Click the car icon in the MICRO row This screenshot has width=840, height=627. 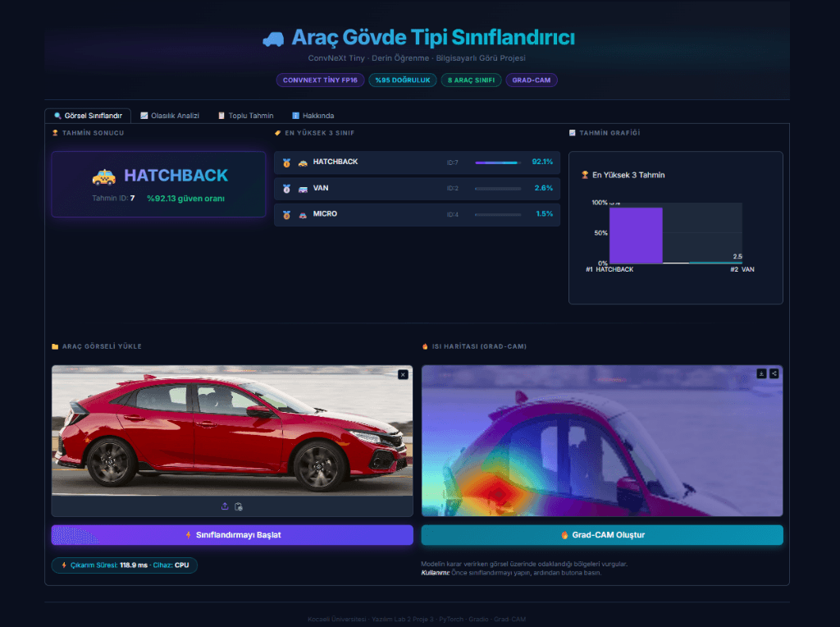tap(303, 214)
